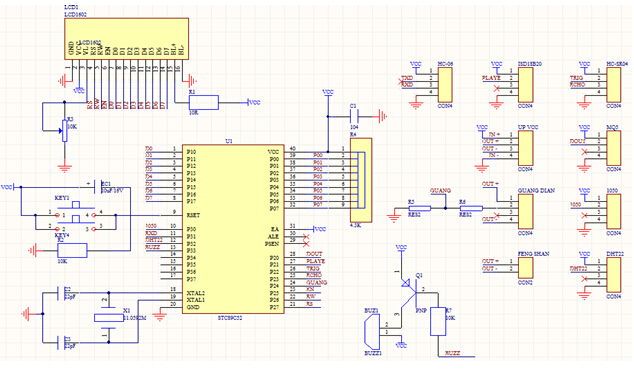Click the crystal oscillator X1 symbol
This screenshot has height=379, width=634.
pyautogui.click(x=108, y=318)
